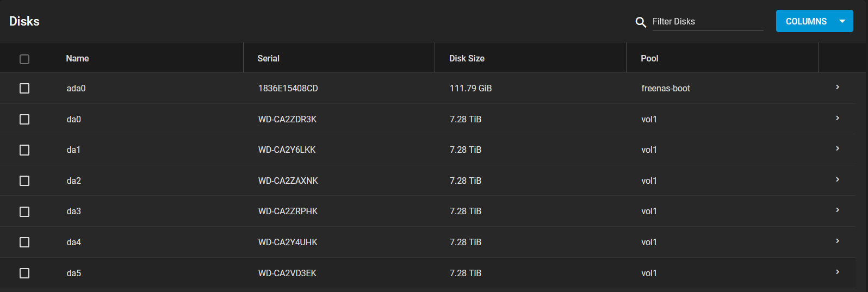Screen dimensions: 868x292
Task: Click the search magnifier icon
Action: pos(641,22)
